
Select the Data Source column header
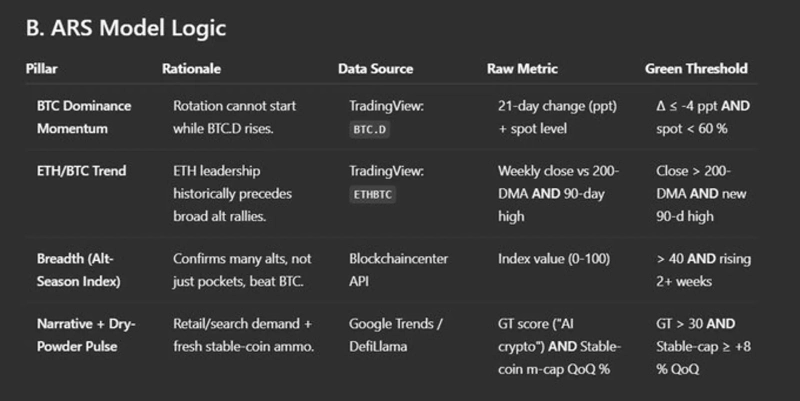point(375,69)
